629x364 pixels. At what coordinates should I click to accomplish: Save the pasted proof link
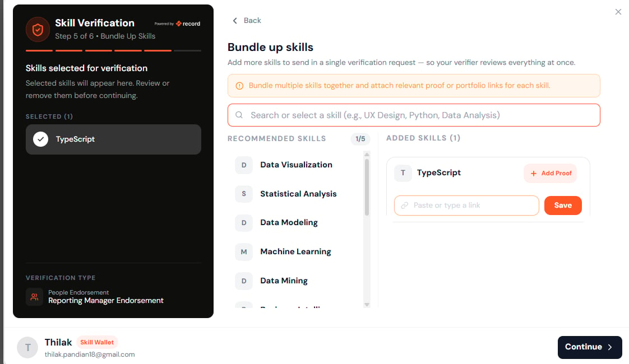click(x=563, y=206)
